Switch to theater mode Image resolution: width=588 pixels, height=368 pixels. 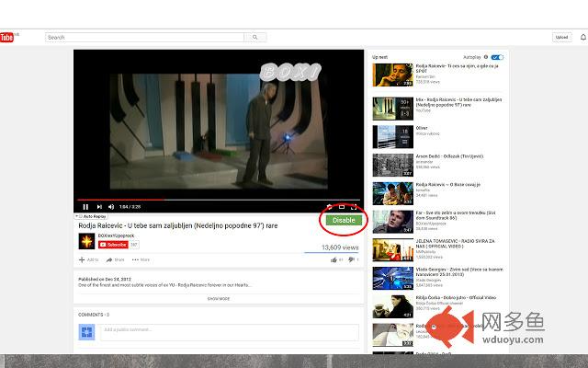[342, 206]
